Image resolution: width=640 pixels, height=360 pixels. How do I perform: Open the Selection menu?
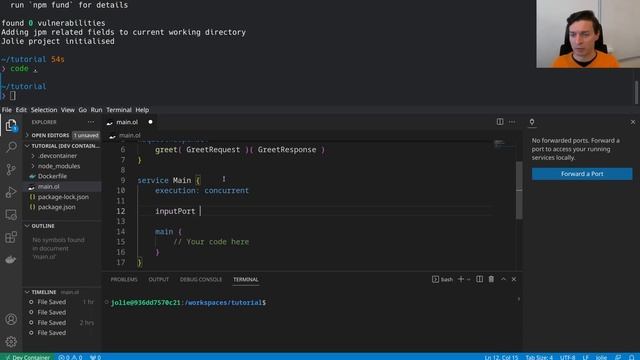coord(44,110)
